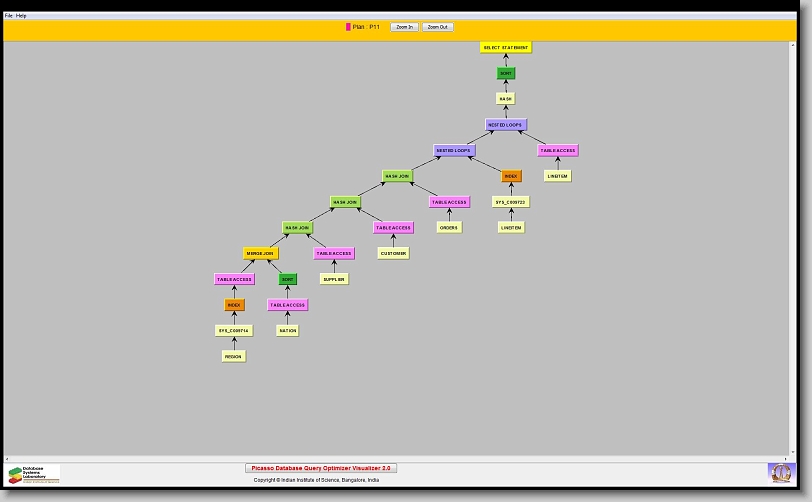Click the orange INDEX node above SYS_C009723
This screenshot has width=812, height=502.
coord(511,176)
